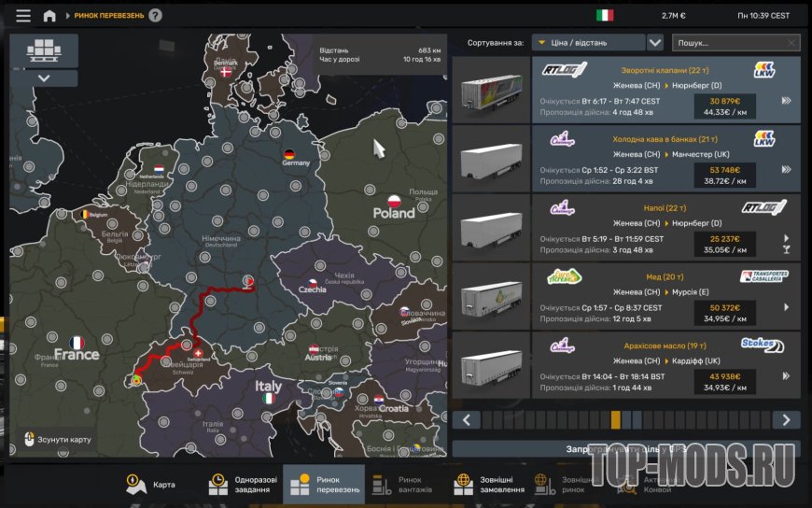Click the Switzerland flag marker on map
The image size is (812, 508).
(x=197, y=354)
